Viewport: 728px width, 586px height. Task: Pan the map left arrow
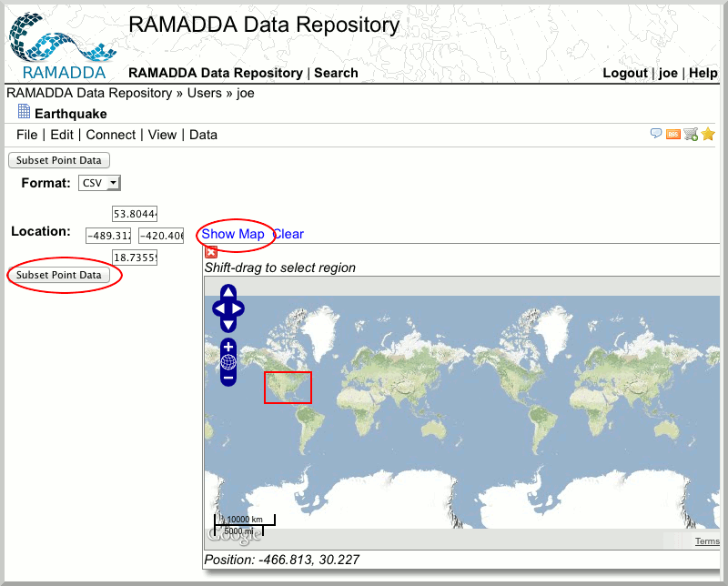coord(219,308)
